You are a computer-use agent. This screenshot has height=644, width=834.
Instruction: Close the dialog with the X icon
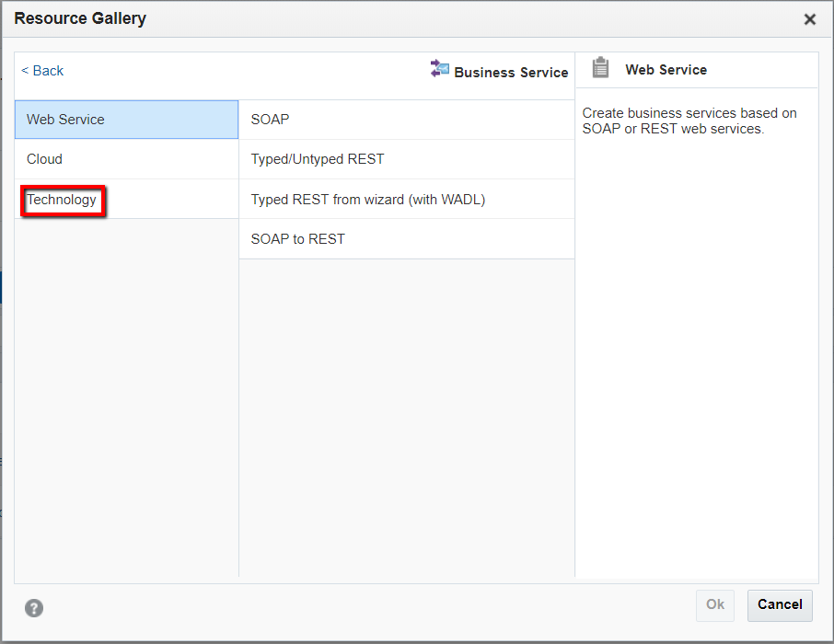click(x=810, y=19)
